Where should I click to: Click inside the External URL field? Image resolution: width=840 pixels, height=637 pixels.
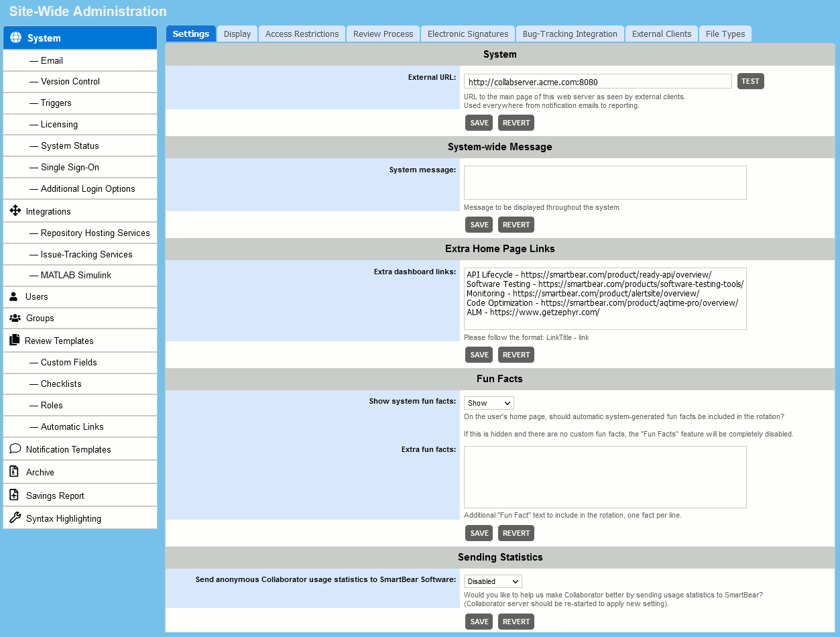[x=597, y=80]
